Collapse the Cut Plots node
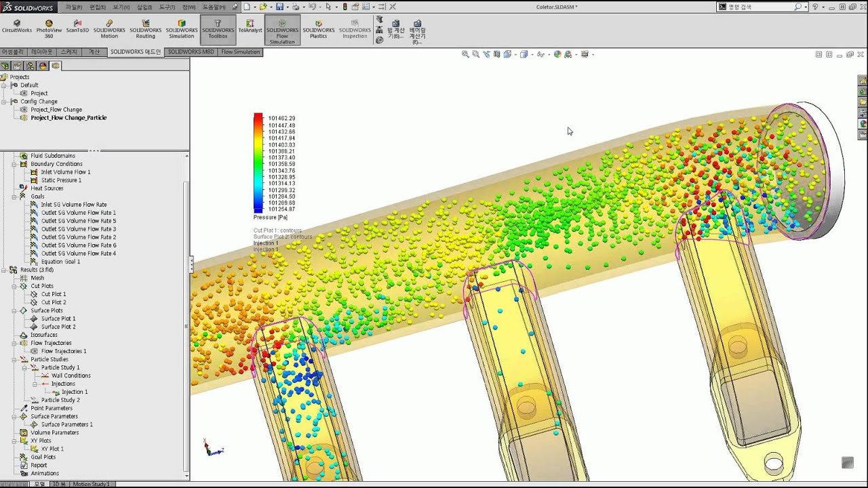This screenshot has width=868, height=488. [x=14, y=286]
